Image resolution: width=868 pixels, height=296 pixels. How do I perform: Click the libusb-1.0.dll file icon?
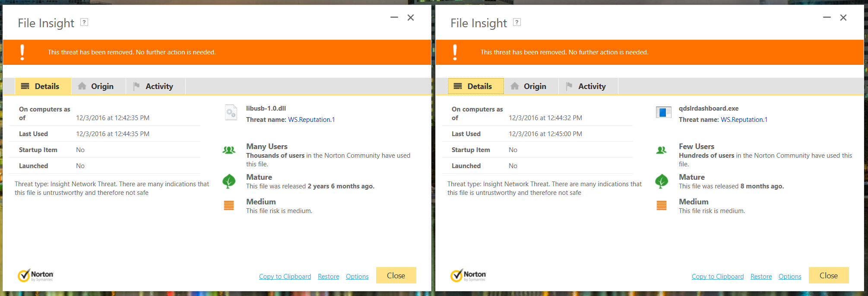point(231,112)
